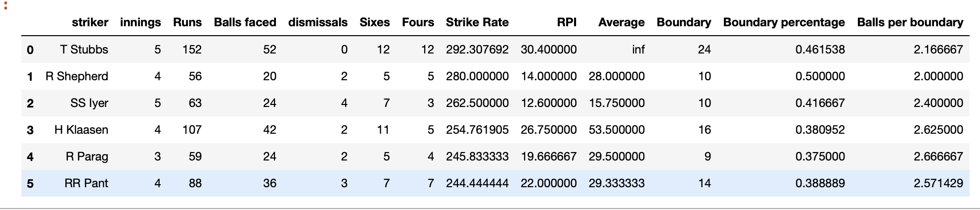Screen dimensions: 980x210
Task: Click the 292.307692 Strike Rate value
Action: (477, 50)
